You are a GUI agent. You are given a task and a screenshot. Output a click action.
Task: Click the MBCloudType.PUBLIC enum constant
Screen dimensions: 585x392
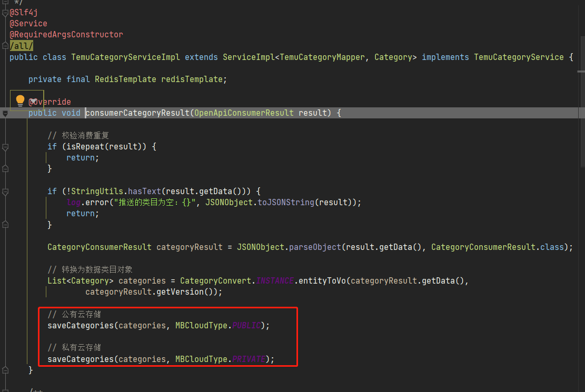tap(246, 326)
